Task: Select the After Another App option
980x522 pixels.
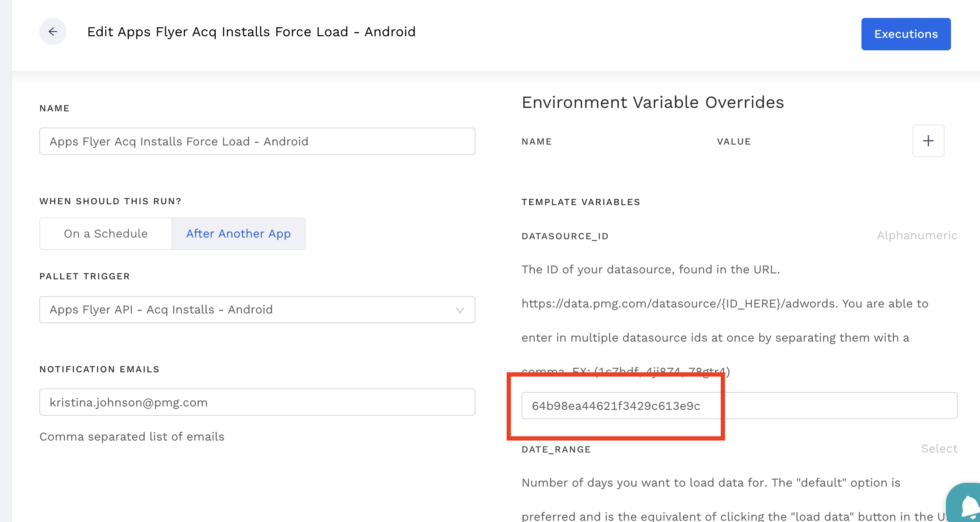Action: tap(238, 234)
